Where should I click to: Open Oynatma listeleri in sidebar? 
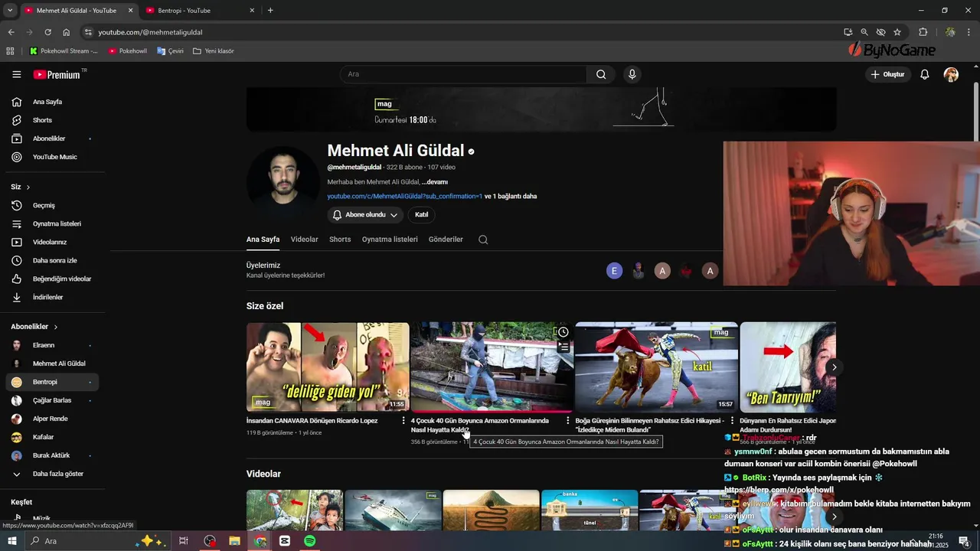(x=52, y=223)
